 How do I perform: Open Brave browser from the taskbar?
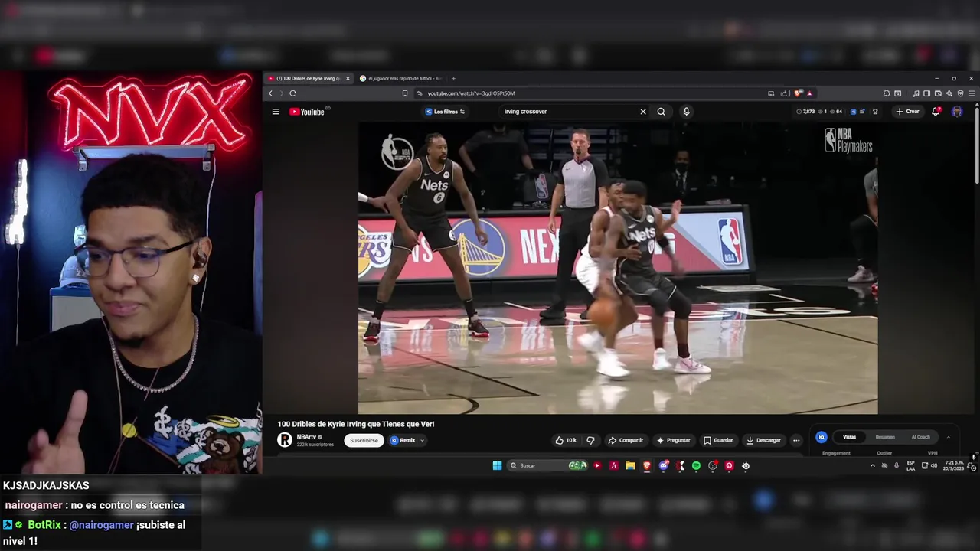point(647,465)
